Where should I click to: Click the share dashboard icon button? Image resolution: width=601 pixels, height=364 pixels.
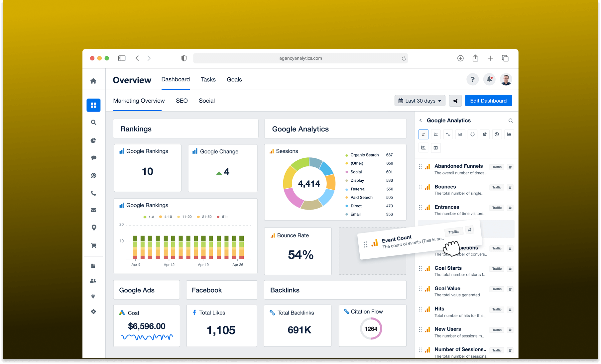(x=455, y=101)
